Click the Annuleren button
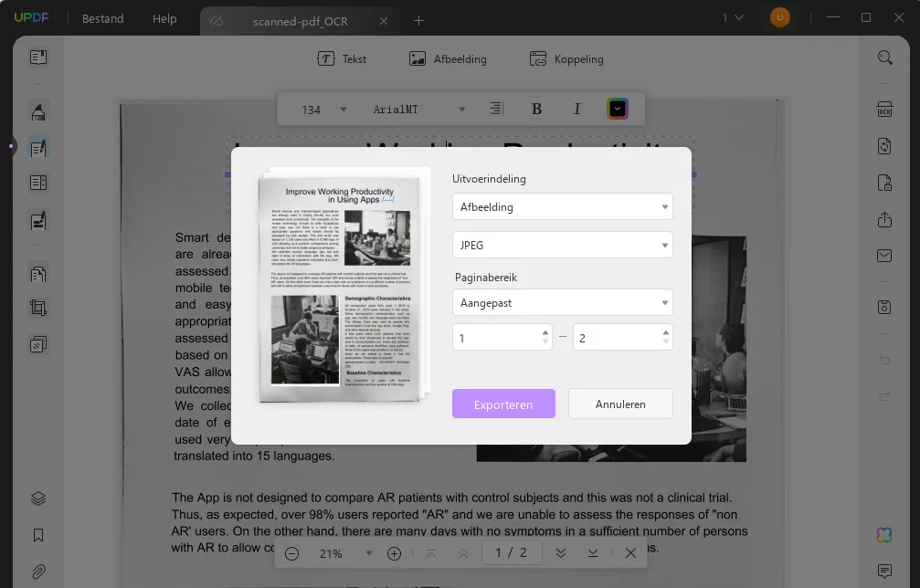The height and width of the screenshot is (588, 920). click(x=620, y=404)
